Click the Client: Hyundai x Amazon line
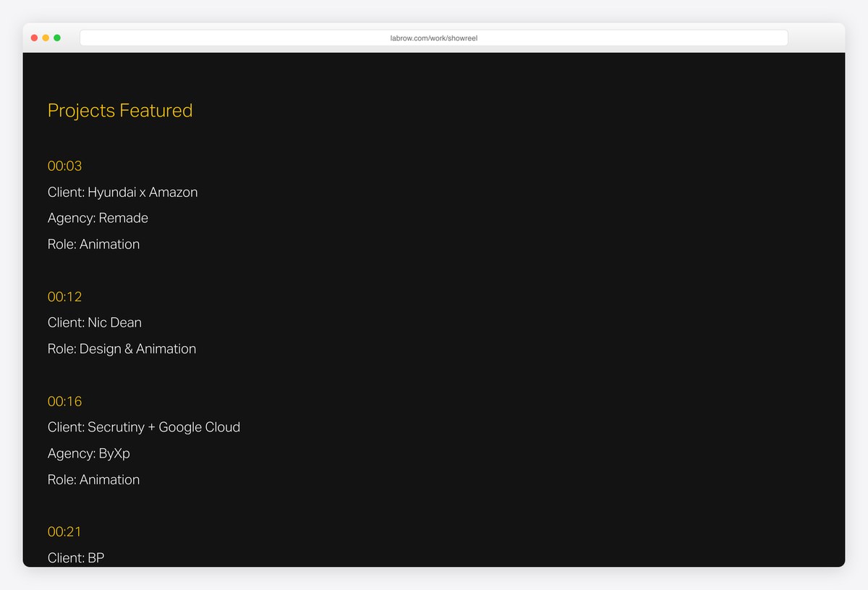Screen dimensions: 868x590 pos(122,192)
